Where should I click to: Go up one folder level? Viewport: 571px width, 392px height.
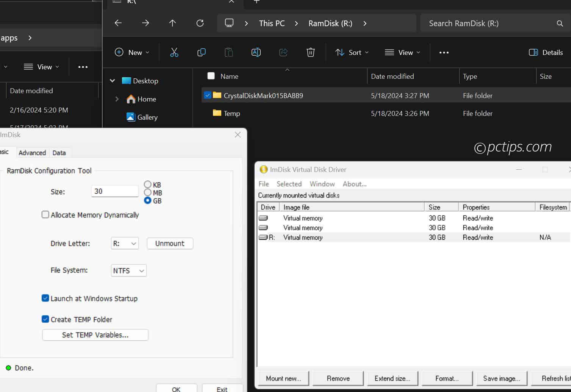tap(172, 23)
